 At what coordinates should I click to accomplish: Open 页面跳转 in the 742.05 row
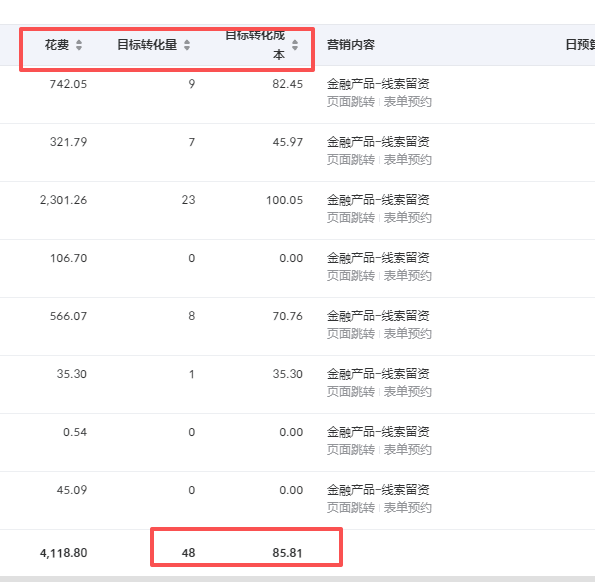click(351, 102)
